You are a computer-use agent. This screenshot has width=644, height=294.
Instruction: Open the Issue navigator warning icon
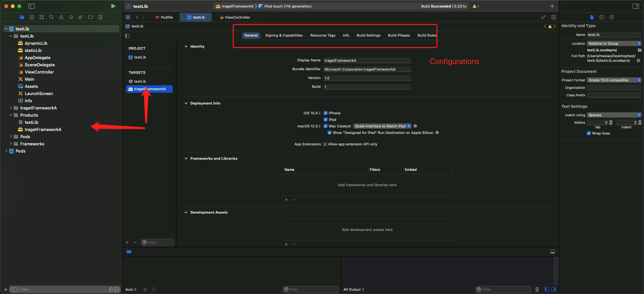pos(61,17)
